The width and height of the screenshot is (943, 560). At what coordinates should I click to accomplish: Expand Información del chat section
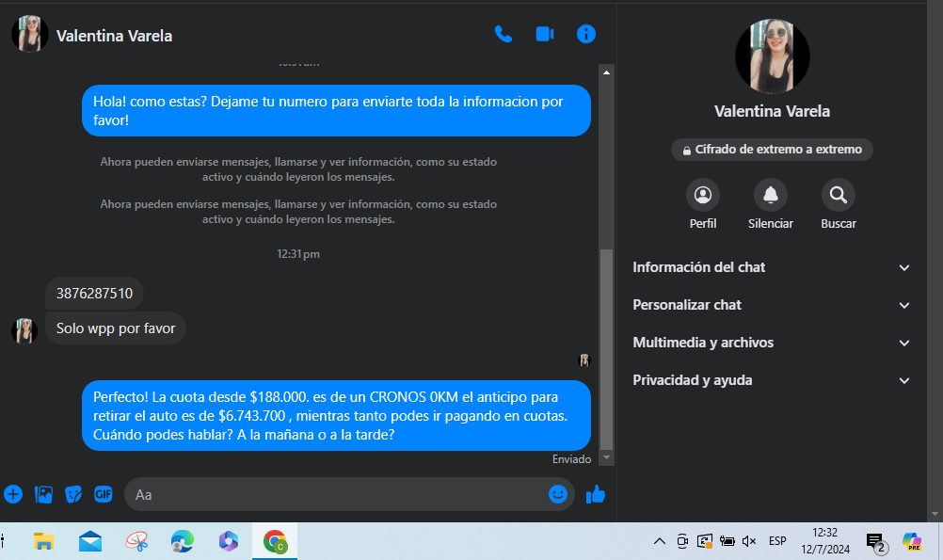tap(772, 267)
